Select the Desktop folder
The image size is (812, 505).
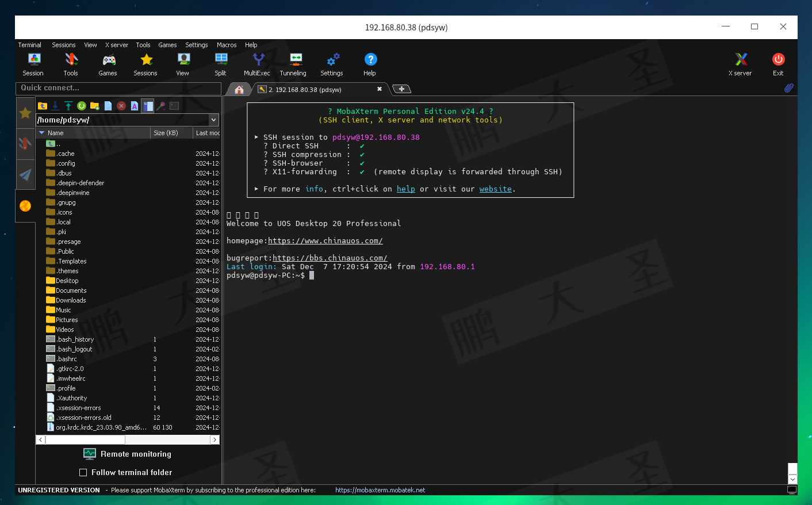click(67, 281)
